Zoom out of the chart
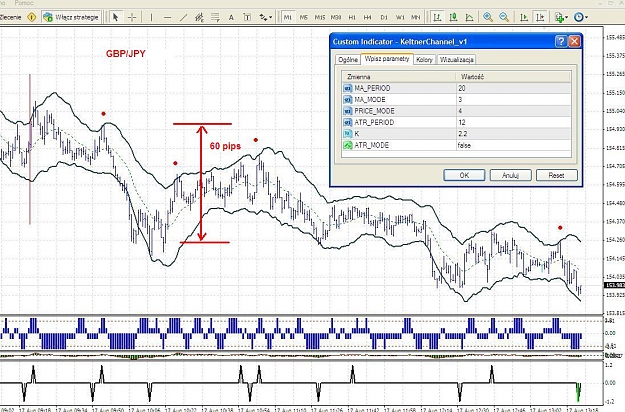Image resolution: width=625 pixels, height=412 pixels. click(x=504, y=17)
